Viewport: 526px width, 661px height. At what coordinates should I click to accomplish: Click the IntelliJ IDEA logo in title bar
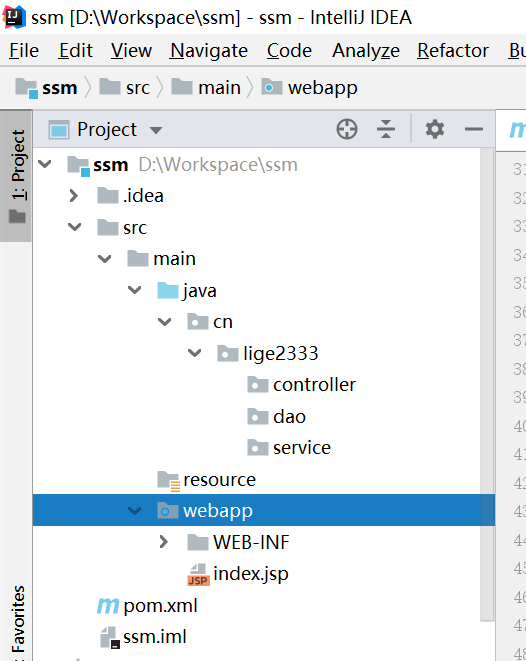13,17
